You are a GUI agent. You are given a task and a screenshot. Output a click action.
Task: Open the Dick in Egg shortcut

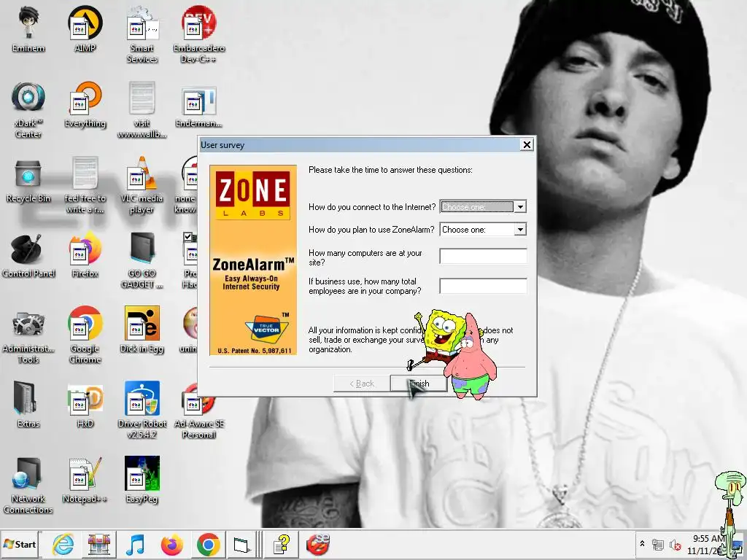coord(142,330)
